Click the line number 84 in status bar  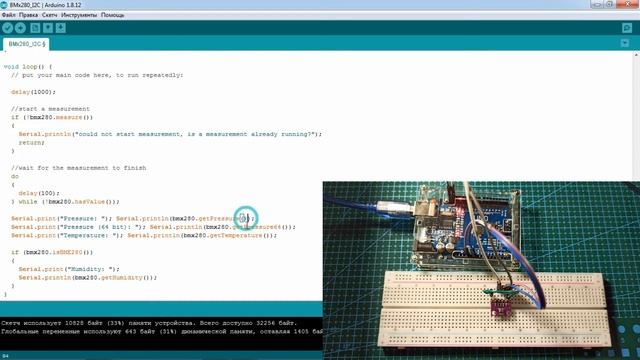pos(5,356)
